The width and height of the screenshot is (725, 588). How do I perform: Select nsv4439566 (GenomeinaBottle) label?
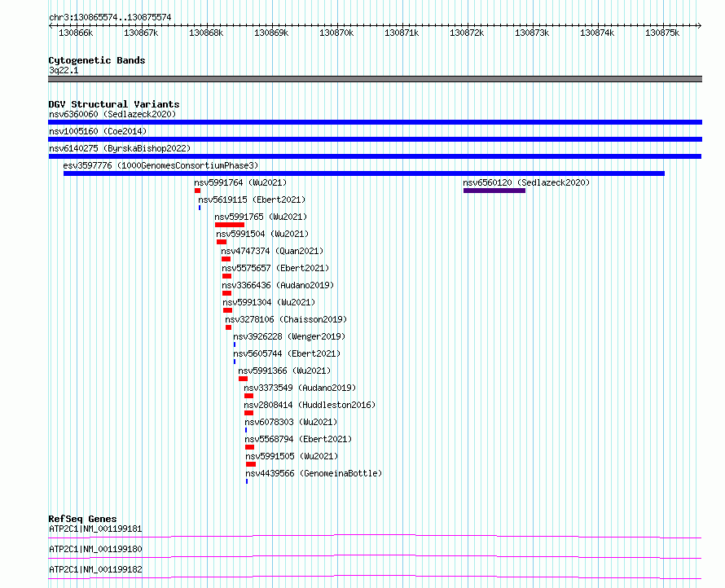(314, 473)
